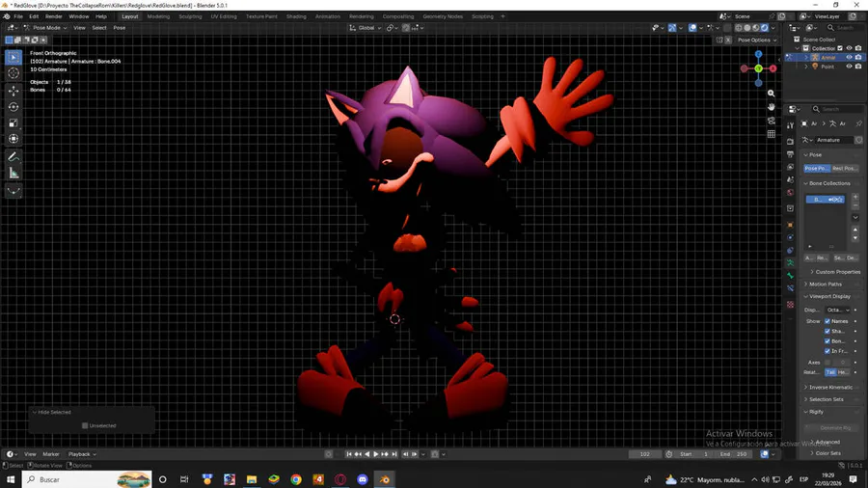
Task: Switch to the Sculpting workspace tab
Action: coord(190,16)
